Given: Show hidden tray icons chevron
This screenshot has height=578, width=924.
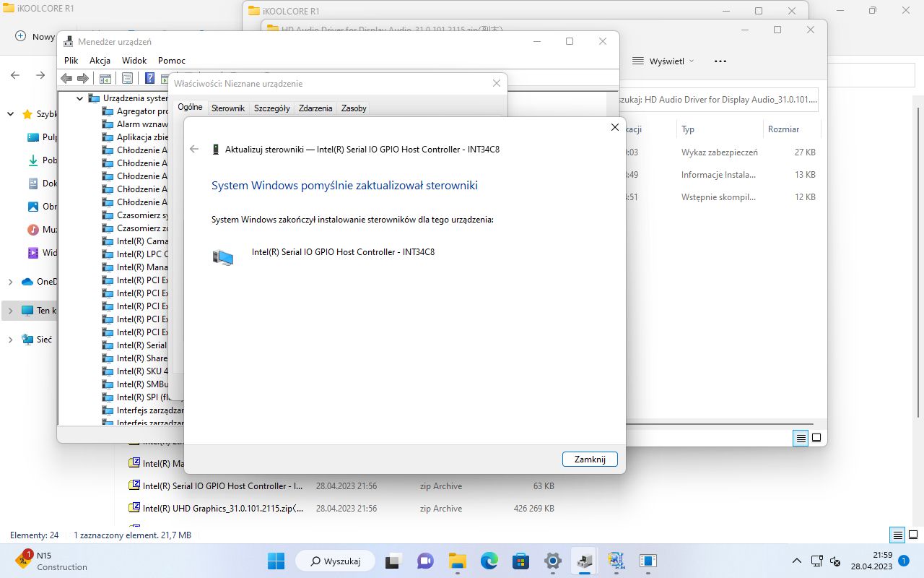Looking at the screenshot, I should [797, 561].
